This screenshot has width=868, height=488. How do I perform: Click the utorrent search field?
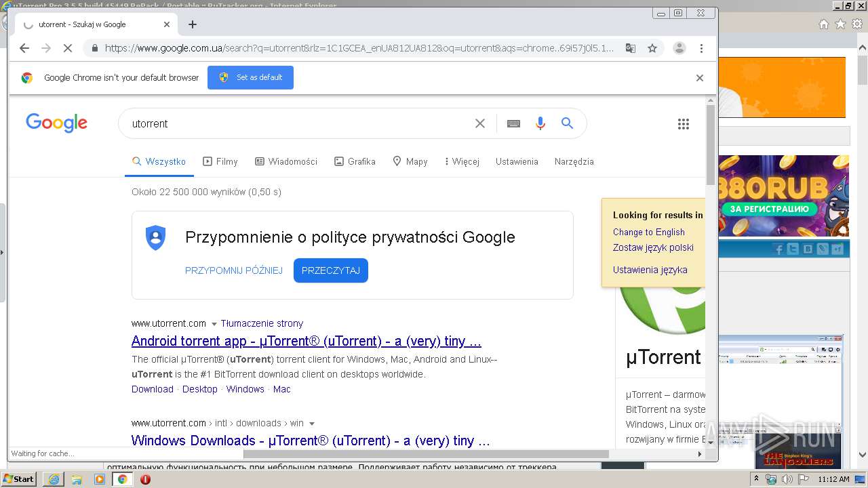coord(298,123)
